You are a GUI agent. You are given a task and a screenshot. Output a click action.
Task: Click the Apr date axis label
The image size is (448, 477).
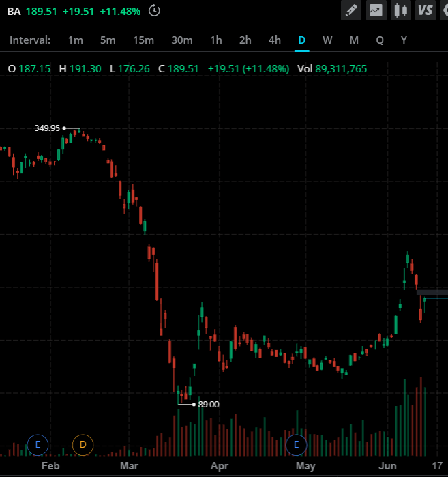point(220,466)
